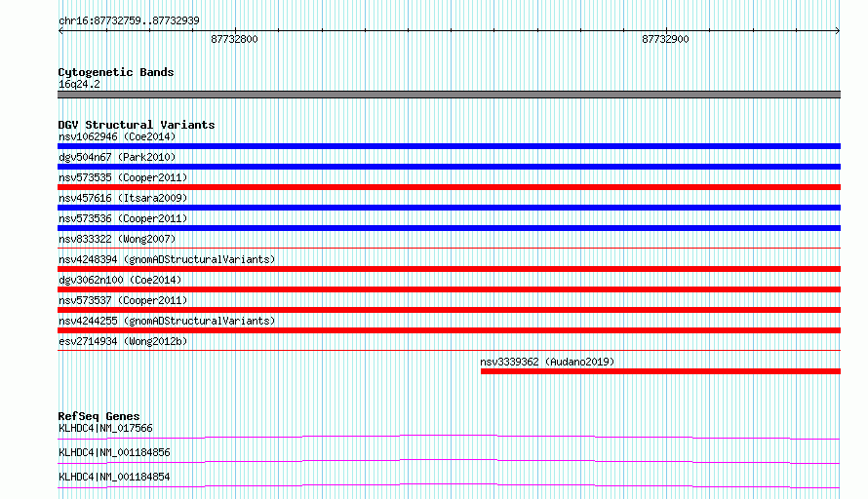Open gene label KLHDC4|NM_001184856
Screen dimensions: 868x499
(x=114, y=452)
